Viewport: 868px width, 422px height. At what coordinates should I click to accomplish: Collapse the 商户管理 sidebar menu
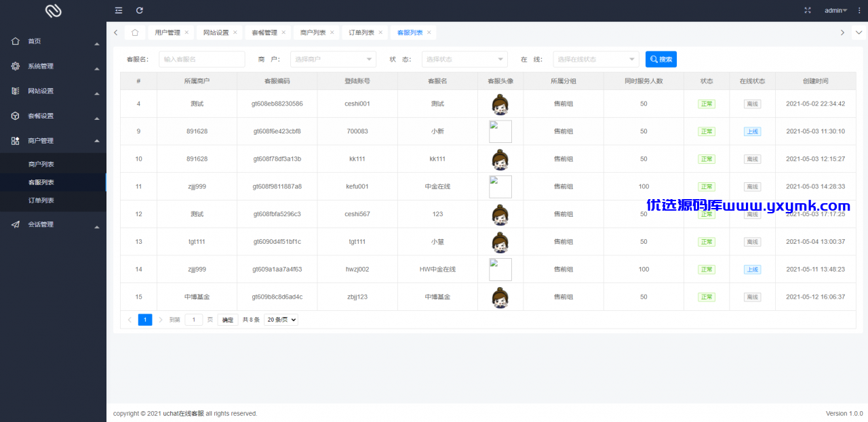pyautogui.click(x=97, y=140)
